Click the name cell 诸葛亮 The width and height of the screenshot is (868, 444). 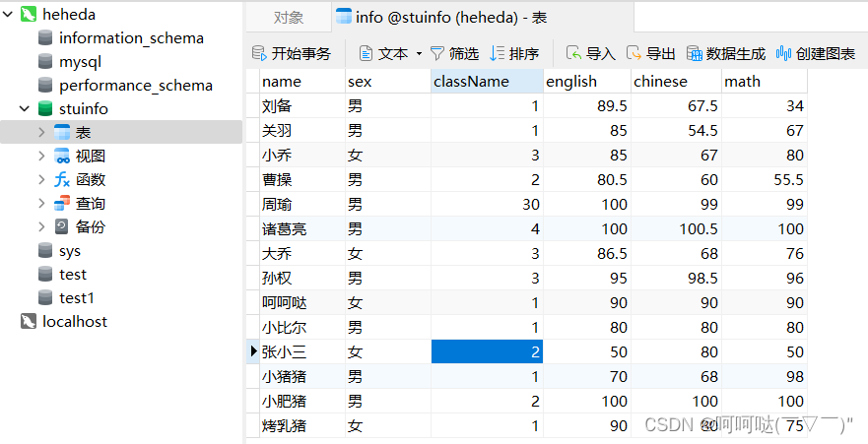pos(302,229)
